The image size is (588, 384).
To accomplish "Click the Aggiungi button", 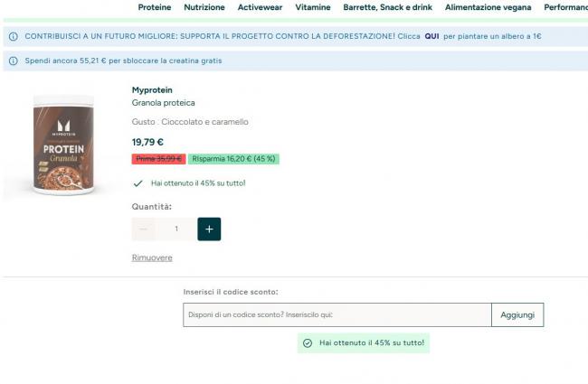I will (x=517, y=314).
